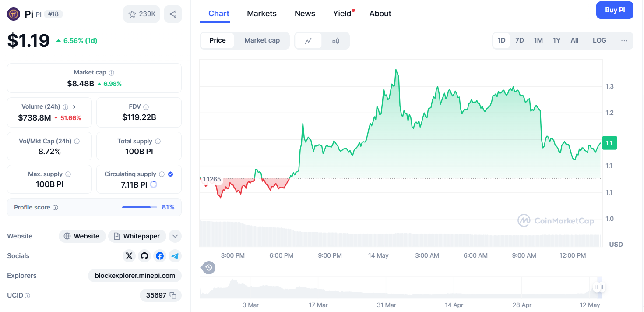Image resolution: width=644 pixels, height=312 pixels.
Task: Open Vol/Mkt Cap (24h) info icon
Action: (77, 142)
